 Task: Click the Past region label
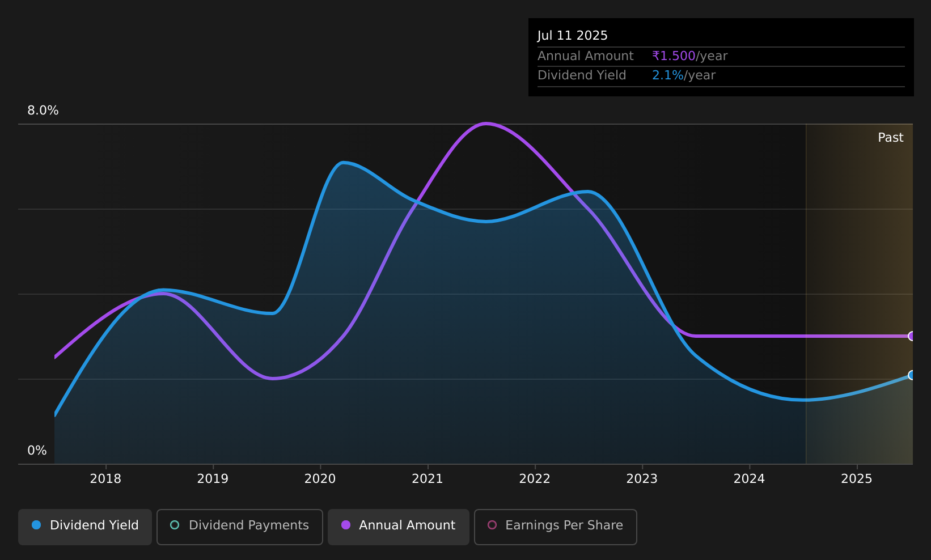pyautogui.click(x=891, y=138)
